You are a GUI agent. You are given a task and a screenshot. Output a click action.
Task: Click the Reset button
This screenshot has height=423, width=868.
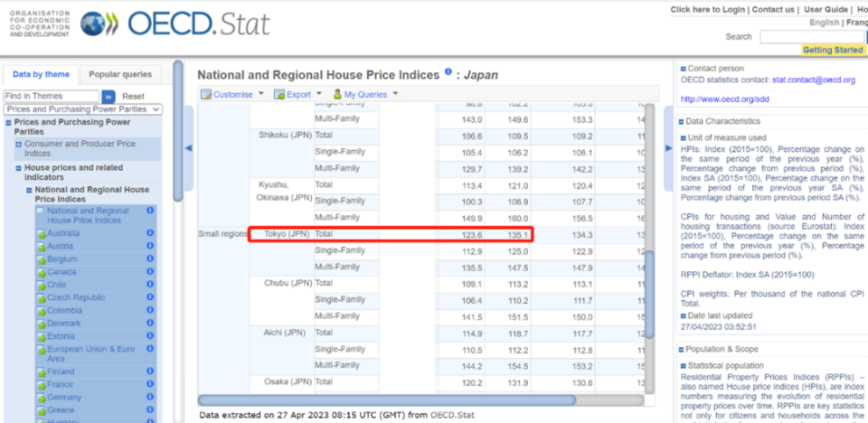[x=134, y=97]
